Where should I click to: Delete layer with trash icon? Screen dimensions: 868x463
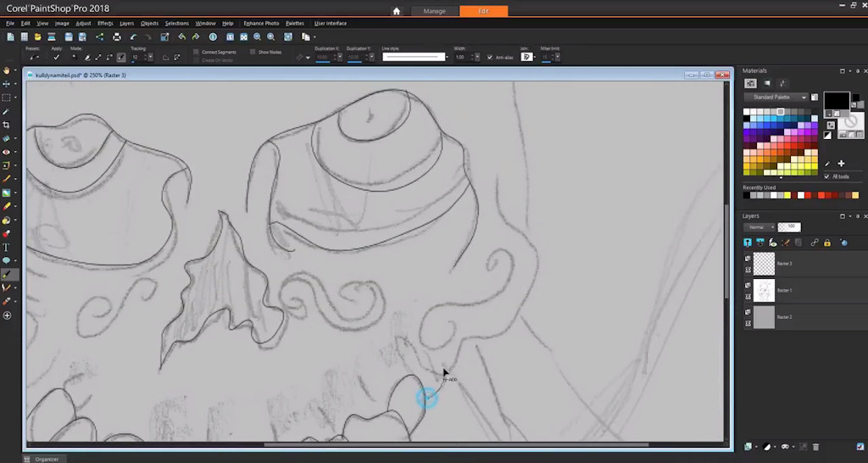point(815,446)
